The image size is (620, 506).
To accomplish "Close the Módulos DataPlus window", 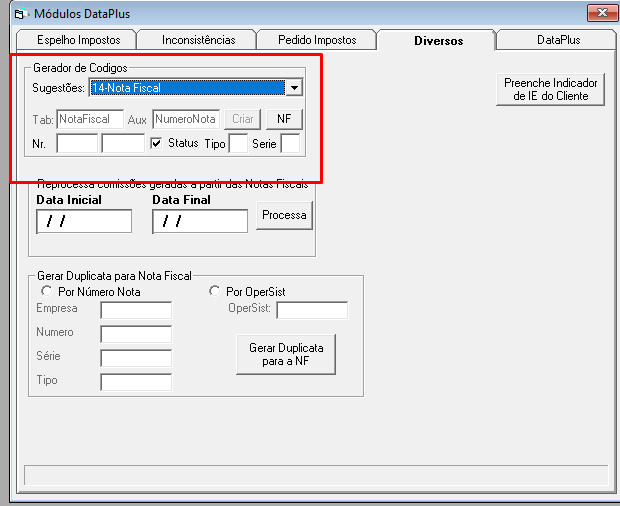I will click(601, 13).
